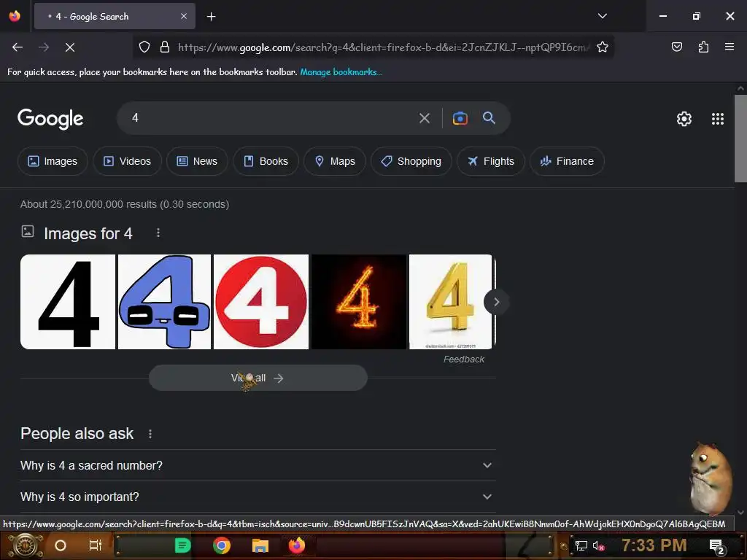747x560 pixels.
Task: Switch to the Books results tab
Action: point(266,161)
